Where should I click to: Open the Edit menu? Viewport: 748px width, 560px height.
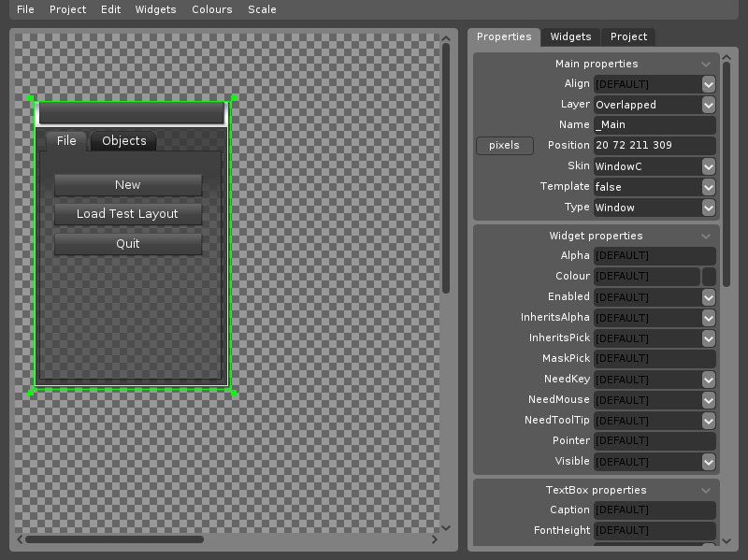click(x=110, y=9)
